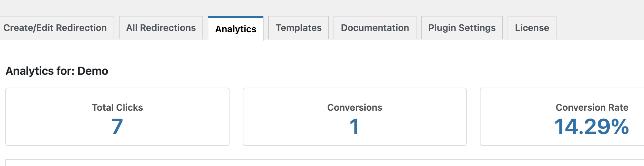This screenshot has width=644, height=166.
Task: Select the Total Clicks value 7
Action: click(117, 127)
